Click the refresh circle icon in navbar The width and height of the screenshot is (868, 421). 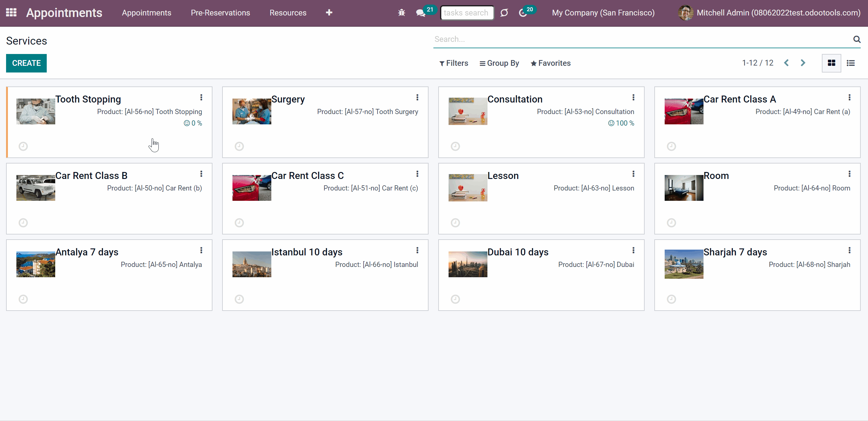click(x=504, y=13)
